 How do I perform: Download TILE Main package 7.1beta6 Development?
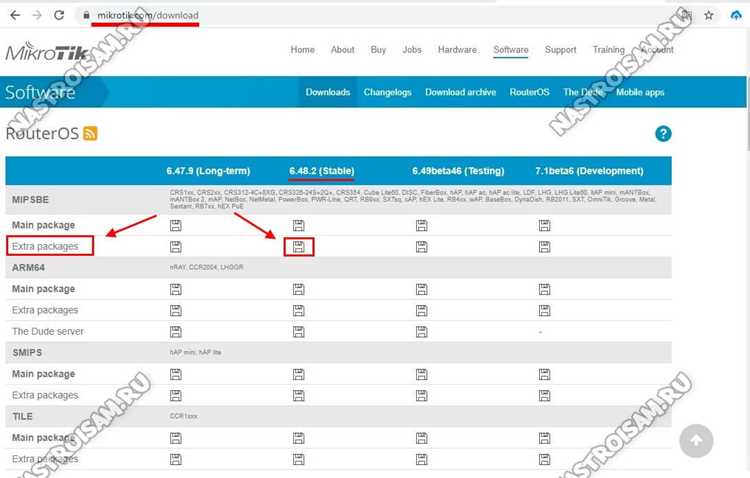pos(544,438)
